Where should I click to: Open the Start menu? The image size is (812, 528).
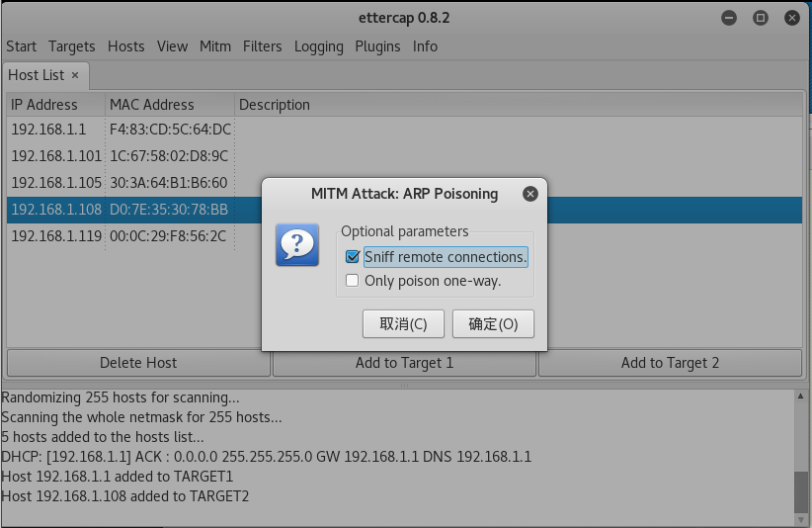click(x=21, y=46)
